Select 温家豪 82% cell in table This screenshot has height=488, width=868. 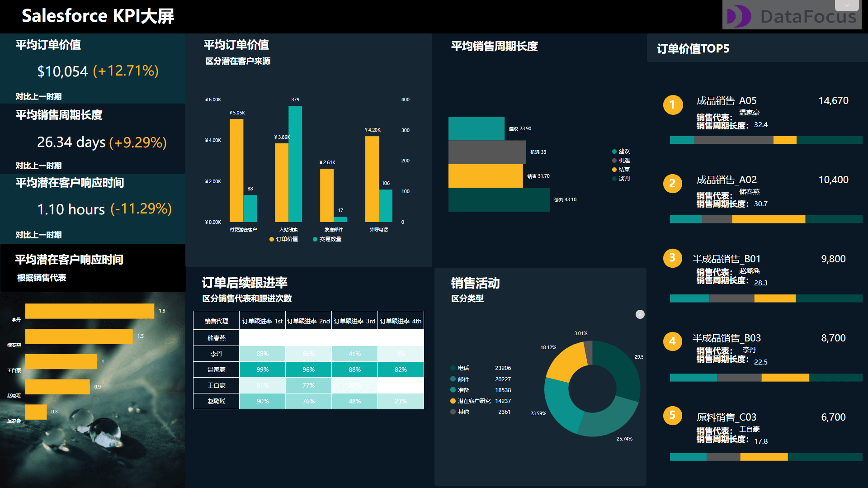coord(401,370)
